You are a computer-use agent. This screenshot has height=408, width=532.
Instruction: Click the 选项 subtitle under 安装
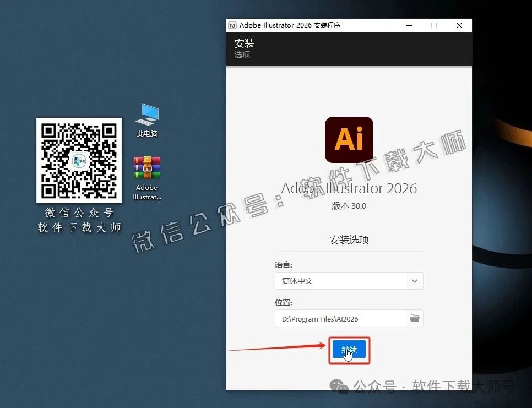click(x=243, y=55)
